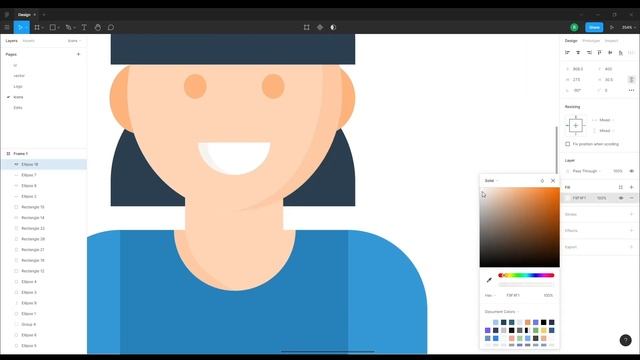Click the Align Bottom icon
The image size is (640, 360).
620,53
